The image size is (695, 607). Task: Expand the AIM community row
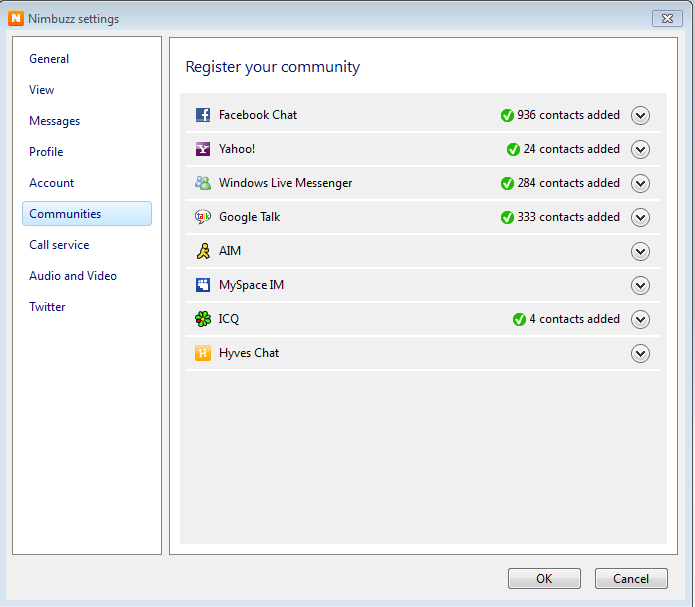[640, 251]
